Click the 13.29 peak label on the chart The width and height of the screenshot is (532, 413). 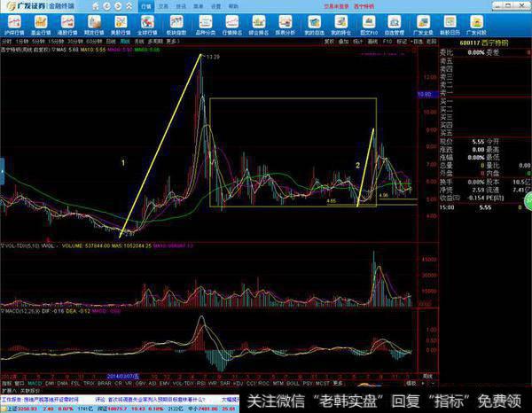click(211, 57)
